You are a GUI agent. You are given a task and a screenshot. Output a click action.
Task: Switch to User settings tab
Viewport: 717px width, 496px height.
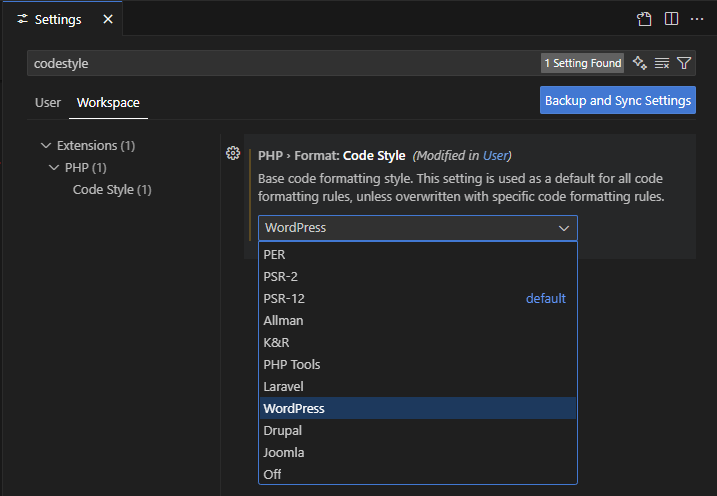[x=48, y=102]
